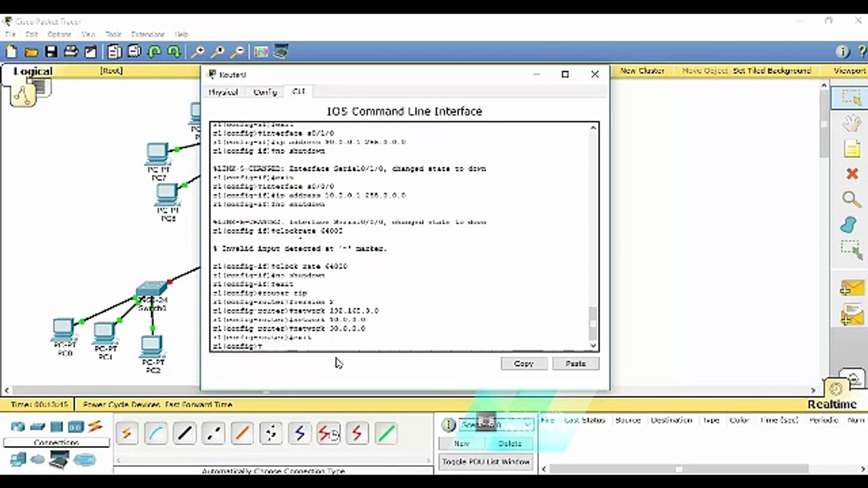Viewport: 868px width, 488px height.
Task: Open the Drawing Palette icon
Action: (x=260, y=52)
